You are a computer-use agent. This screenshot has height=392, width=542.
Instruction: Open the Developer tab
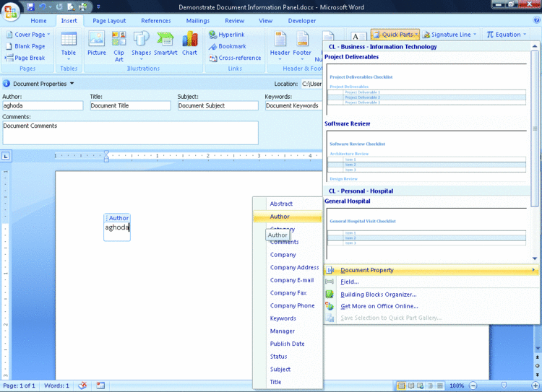pyautogui.click(x=302, y=21)
